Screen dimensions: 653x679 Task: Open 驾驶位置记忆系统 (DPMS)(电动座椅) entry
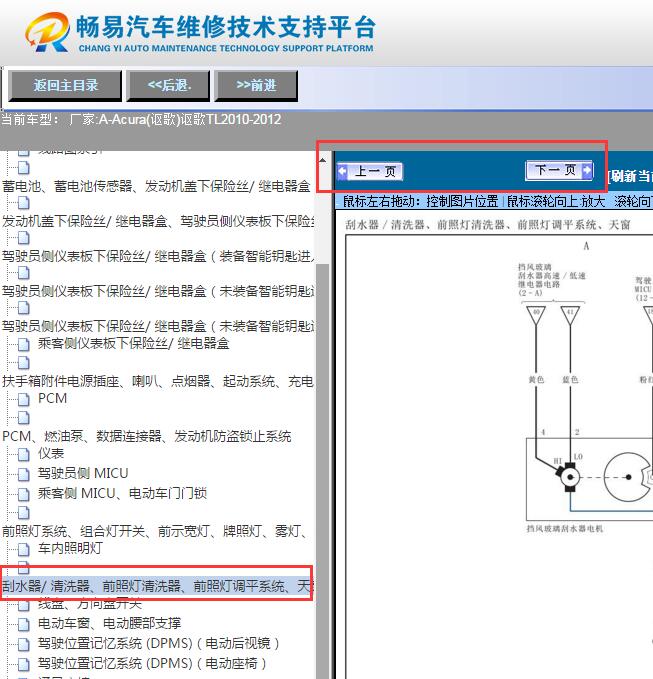click(x=152, y=663)
